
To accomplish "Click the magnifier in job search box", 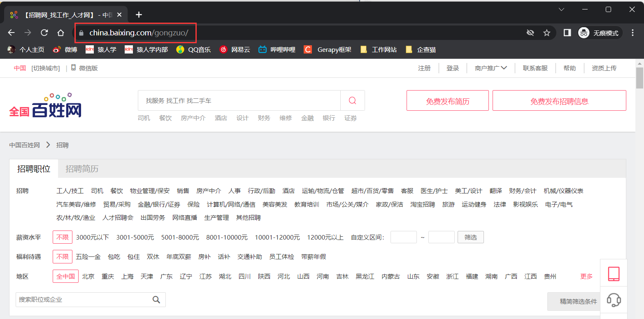I will pos(156,300).
